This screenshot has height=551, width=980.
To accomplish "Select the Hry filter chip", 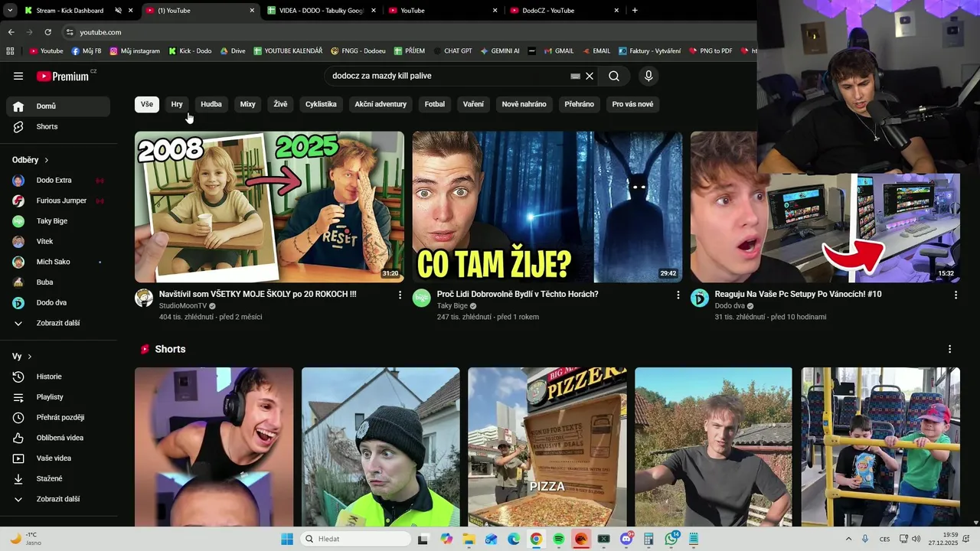I will 177,104.
